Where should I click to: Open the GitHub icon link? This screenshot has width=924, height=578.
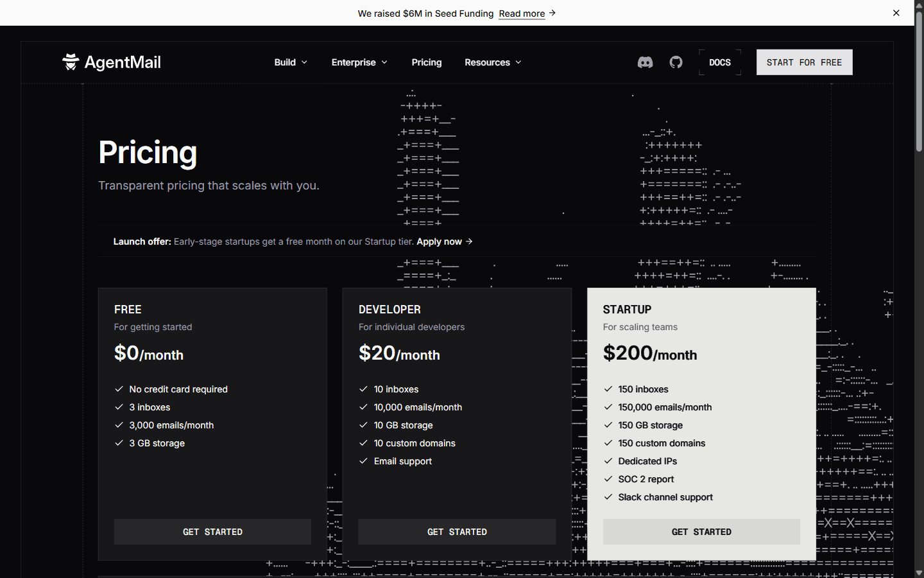pyautogui.click(x=676, y=62)
